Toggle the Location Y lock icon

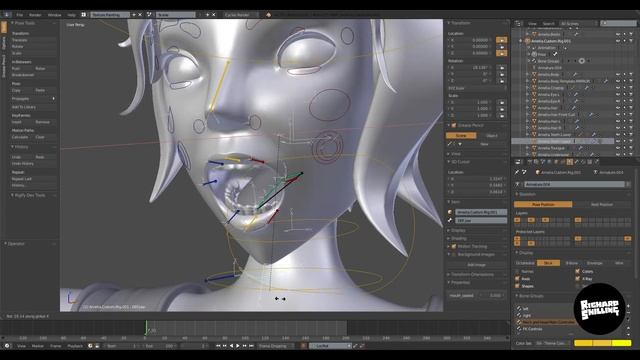501,47
